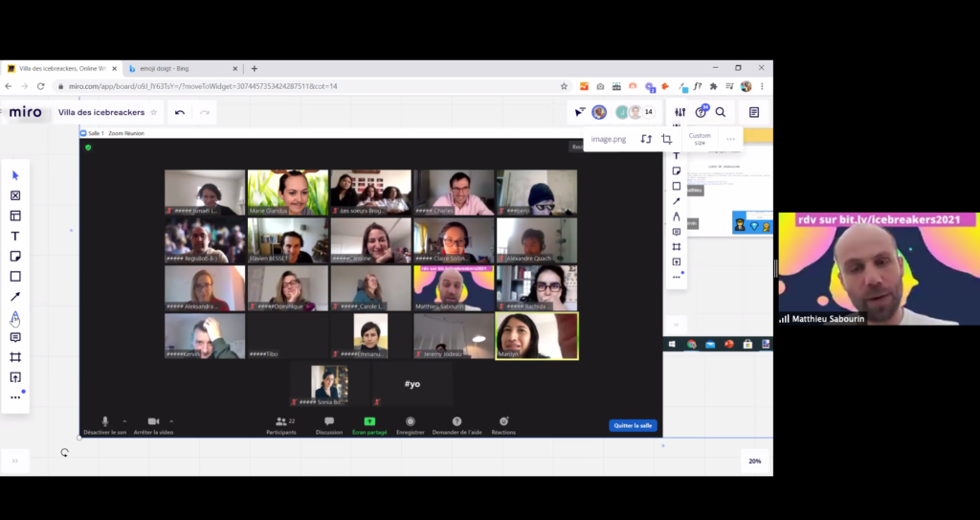This screenshot has width=980, height=520.
Task: Select the Connection line arrow tool
Action: [15, 297]
